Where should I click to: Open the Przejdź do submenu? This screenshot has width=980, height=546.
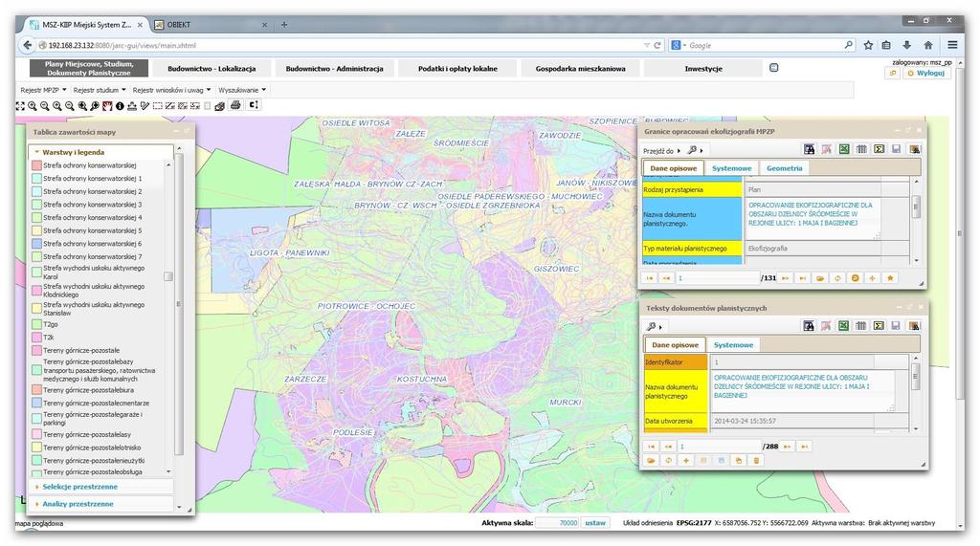tap(662, 150)
